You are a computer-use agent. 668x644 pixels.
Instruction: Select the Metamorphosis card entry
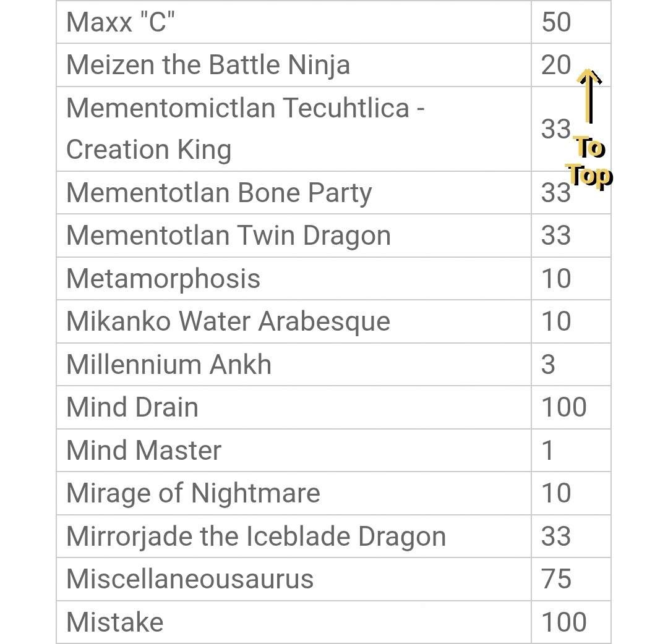pyautogui.click(x=163, y=279)
